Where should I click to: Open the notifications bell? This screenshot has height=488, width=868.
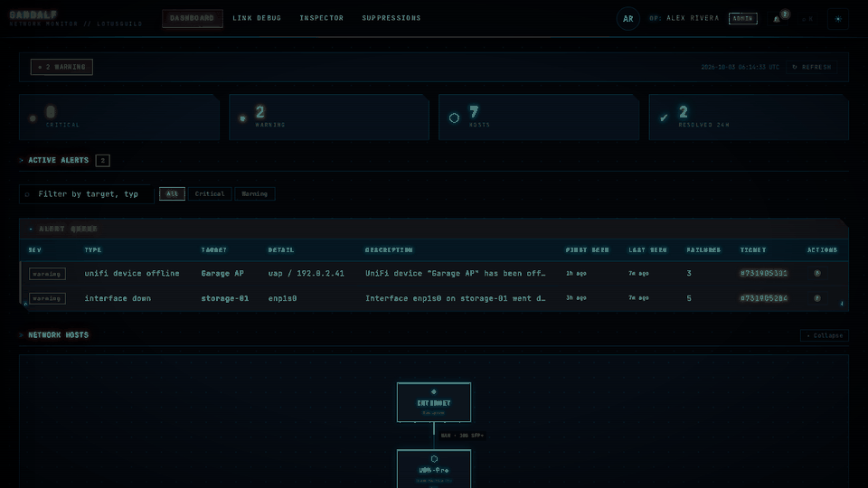point(777,19)
